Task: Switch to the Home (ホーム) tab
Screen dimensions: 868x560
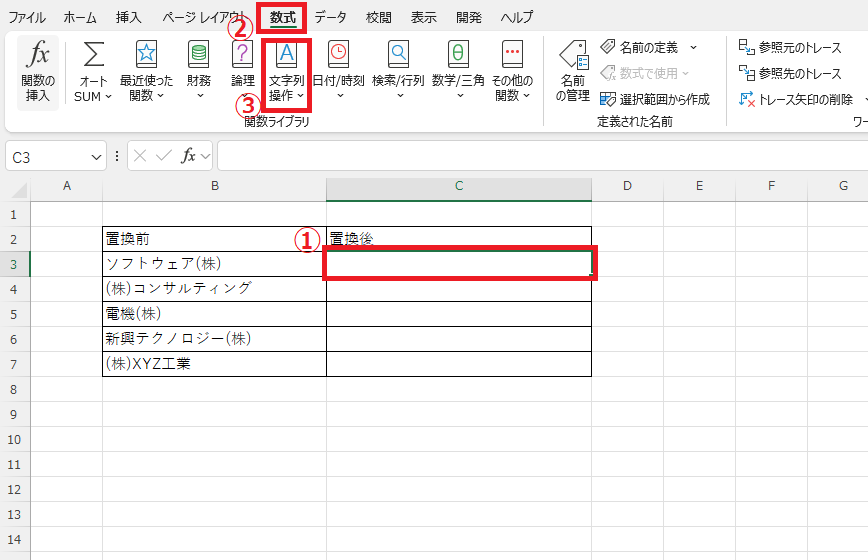Action: coord(80,17)
